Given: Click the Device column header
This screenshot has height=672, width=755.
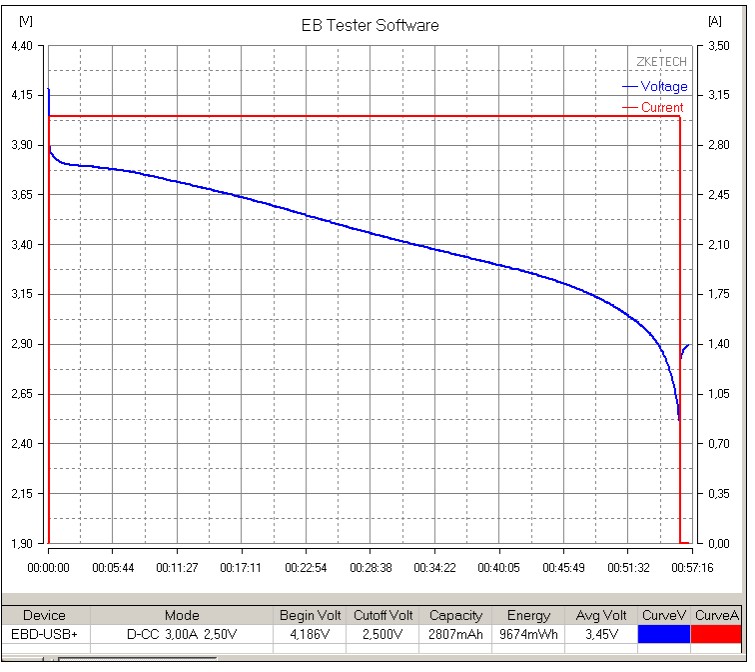Looking at the screenshot, I should coord(44,615).
